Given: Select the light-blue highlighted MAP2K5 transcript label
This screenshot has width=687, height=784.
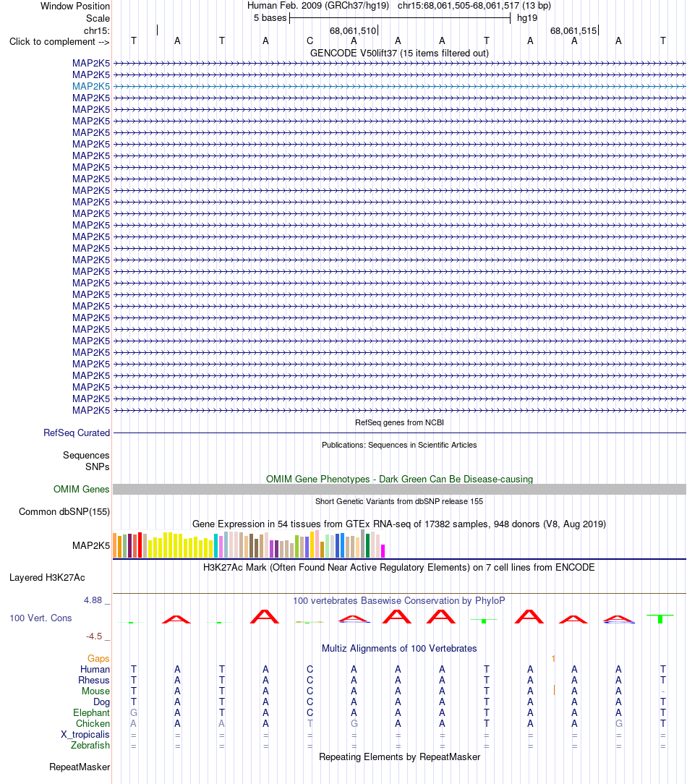Looking at the screenshot, I should (91, 86).
